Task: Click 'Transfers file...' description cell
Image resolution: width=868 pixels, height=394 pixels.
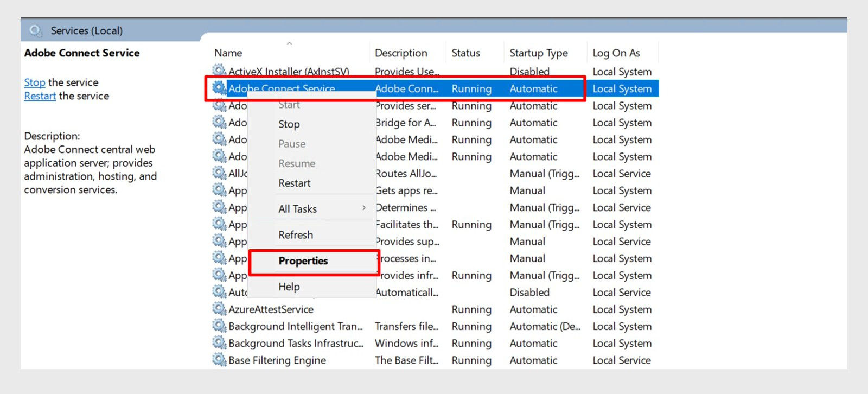Action: click(407, 326)
